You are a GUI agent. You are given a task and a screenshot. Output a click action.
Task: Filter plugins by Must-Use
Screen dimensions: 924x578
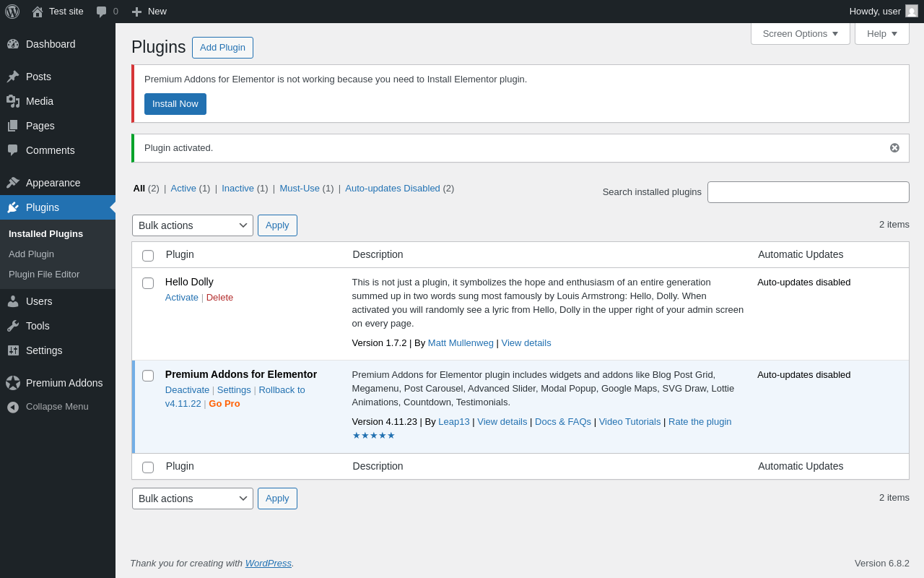tap(300, 189)
